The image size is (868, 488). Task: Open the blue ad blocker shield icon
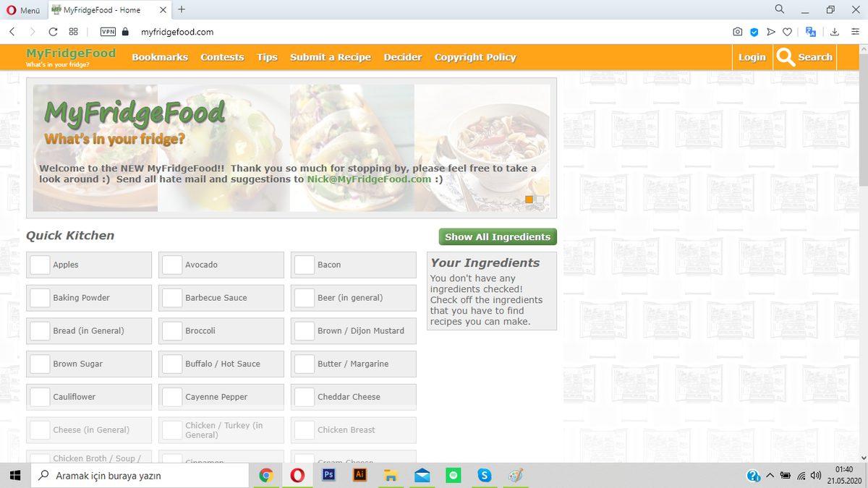[754, 32]
